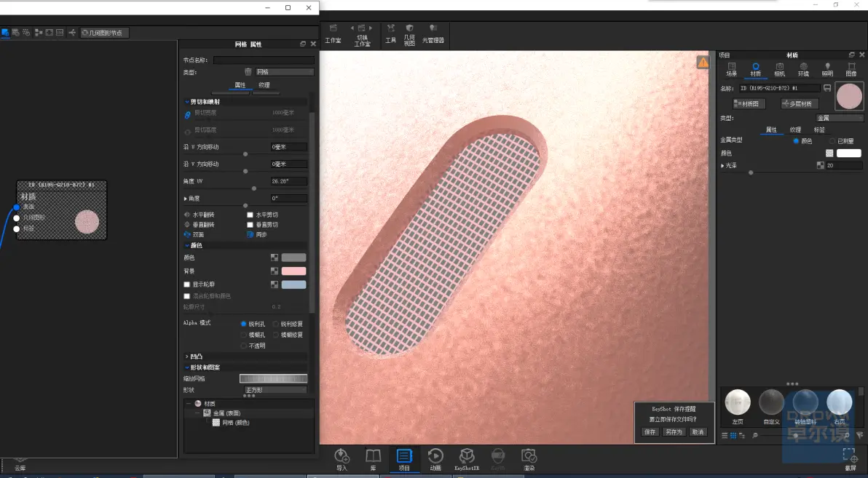
Task: Click the 颜色 texture icon in 材质 panel
Action: tap(829, 154)
